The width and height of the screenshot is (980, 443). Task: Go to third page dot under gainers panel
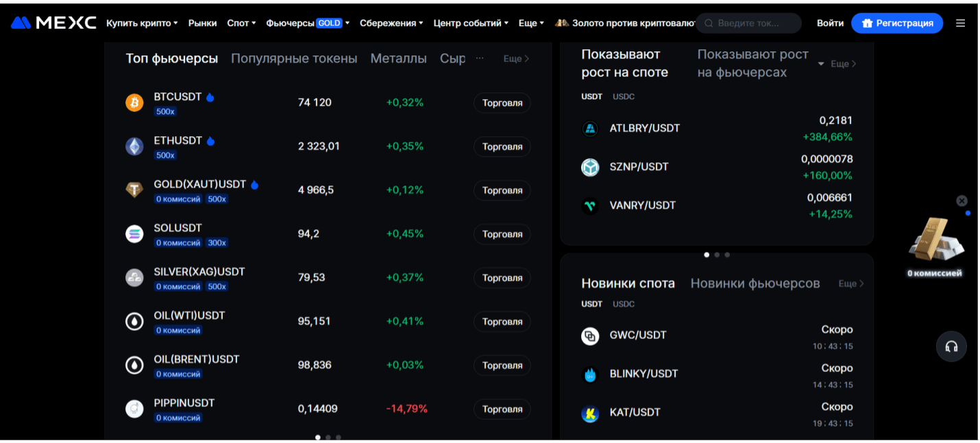coord(727,255)
